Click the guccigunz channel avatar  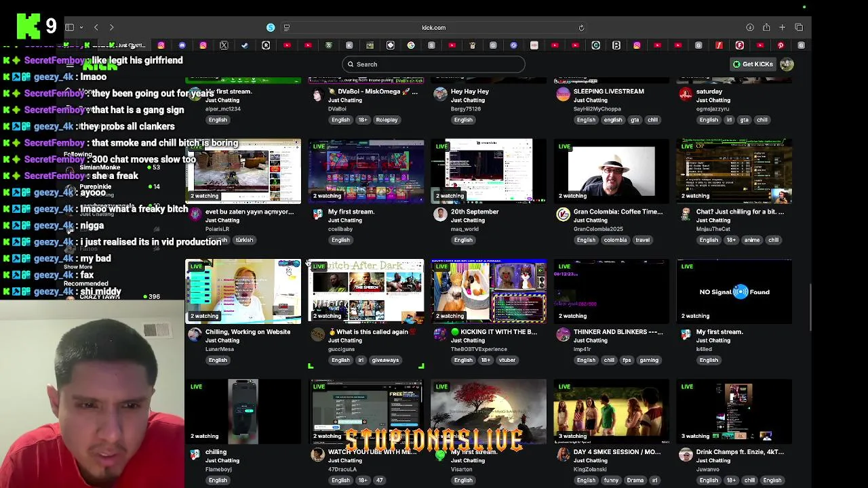(317, 334)
